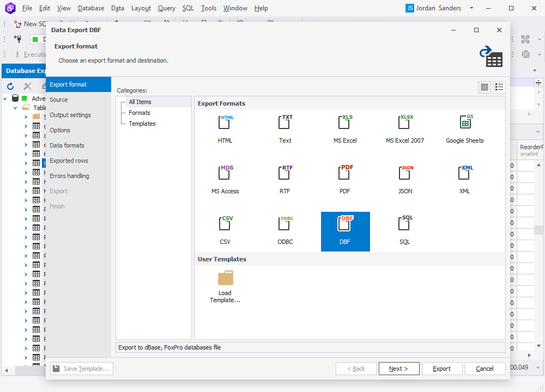Switch export formats to grid view
Screen dimensions: 545x392
[484, 87]
